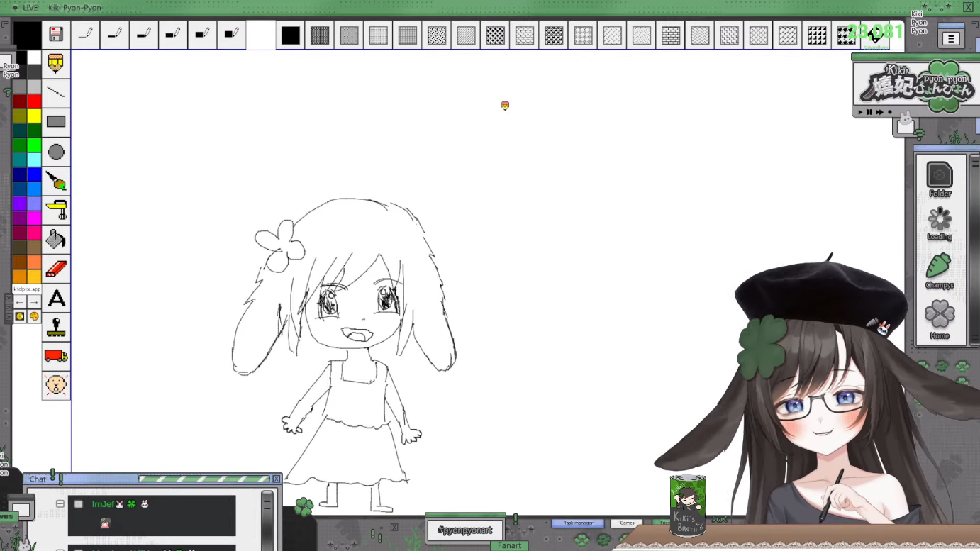980x551 pixels.
Task: Open the Champys carrot icon
Action: pos(940,272)
